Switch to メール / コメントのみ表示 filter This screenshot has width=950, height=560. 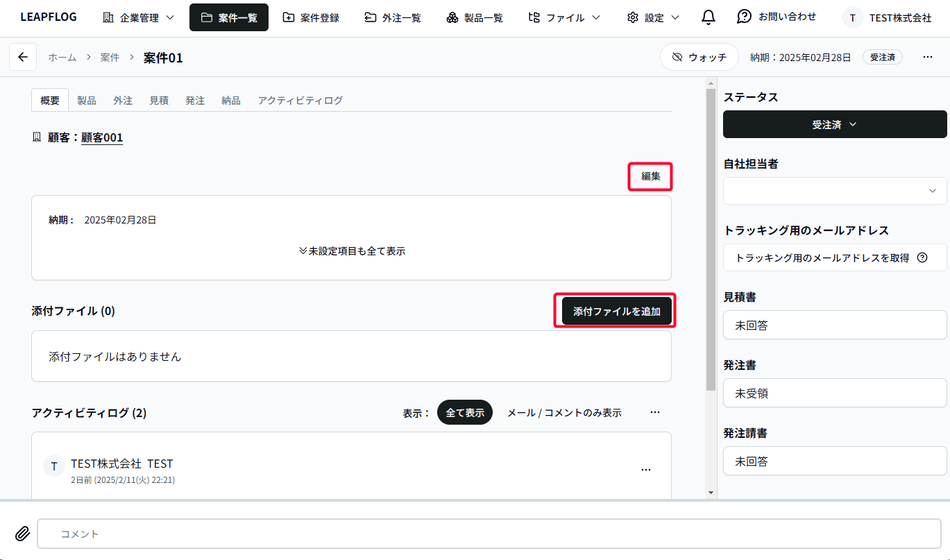(563, 412)
